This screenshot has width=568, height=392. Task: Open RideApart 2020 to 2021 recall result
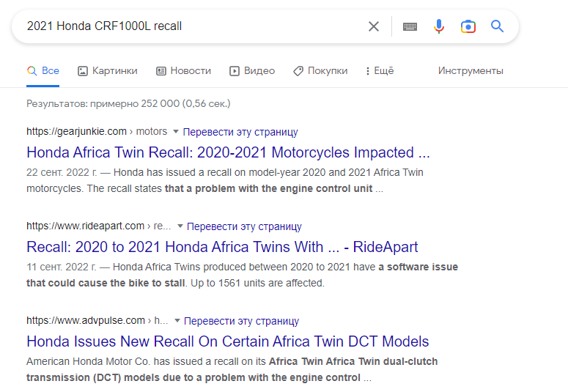pos(222,247)
